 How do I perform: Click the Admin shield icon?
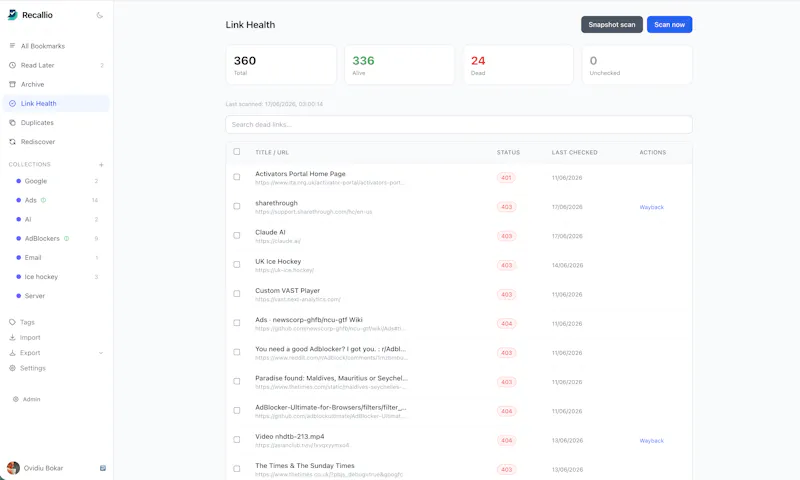(x=16, y=399)
